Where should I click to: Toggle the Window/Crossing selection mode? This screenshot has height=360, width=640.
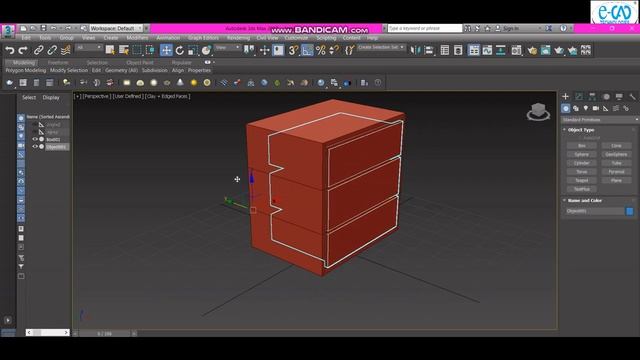150,50
